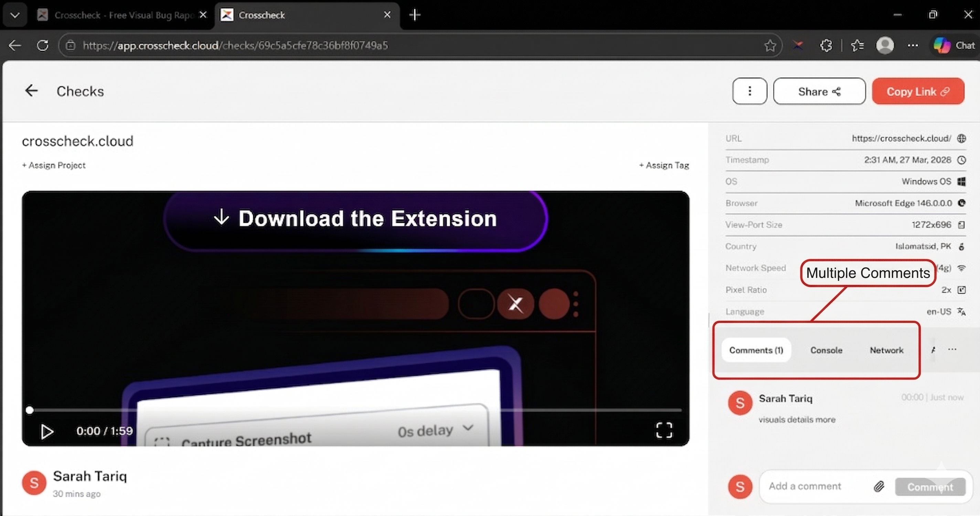This screenshot has width=980, height=516.
Task: Open Copilot Chat in the browser
Action: [955, 46]
